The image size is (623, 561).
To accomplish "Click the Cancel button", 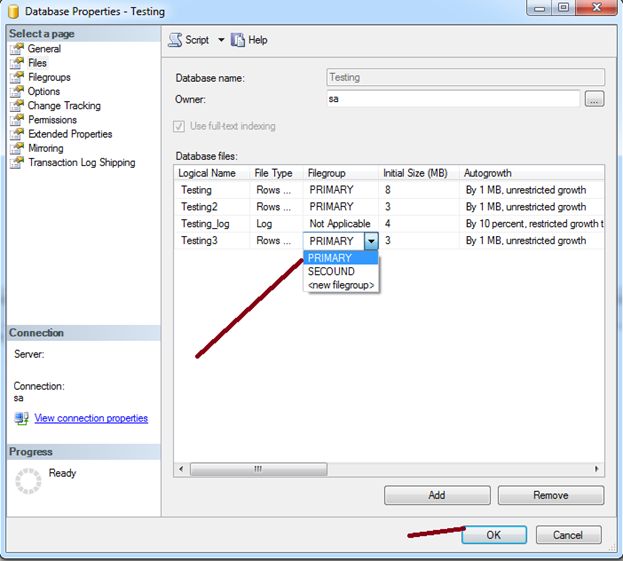I will click(x=568, y=535).
